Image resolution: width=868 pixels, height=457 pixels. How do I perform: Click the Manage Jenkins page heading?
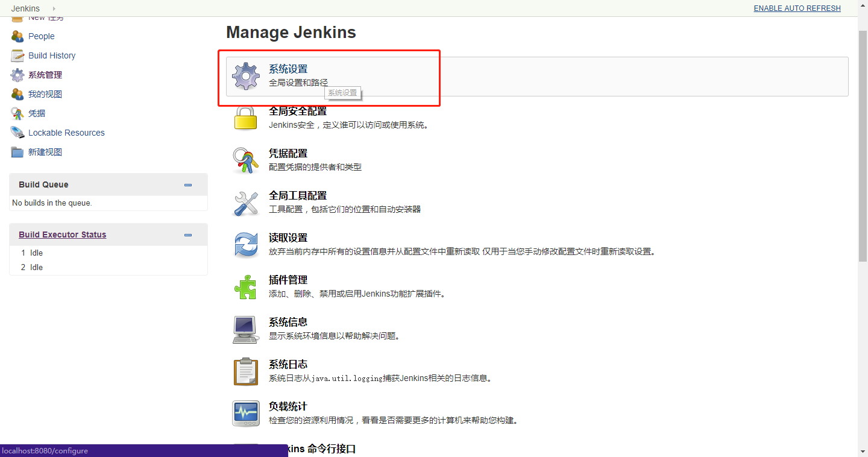click(x=291, y=33)
